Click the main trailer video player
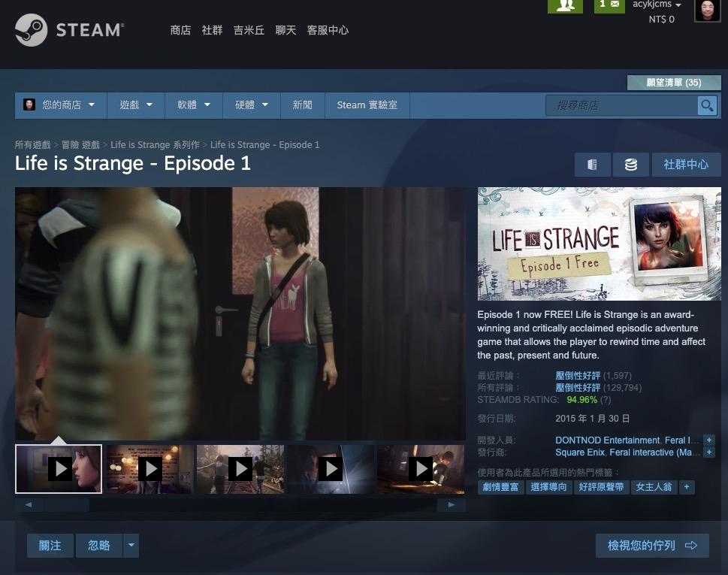 240,313
